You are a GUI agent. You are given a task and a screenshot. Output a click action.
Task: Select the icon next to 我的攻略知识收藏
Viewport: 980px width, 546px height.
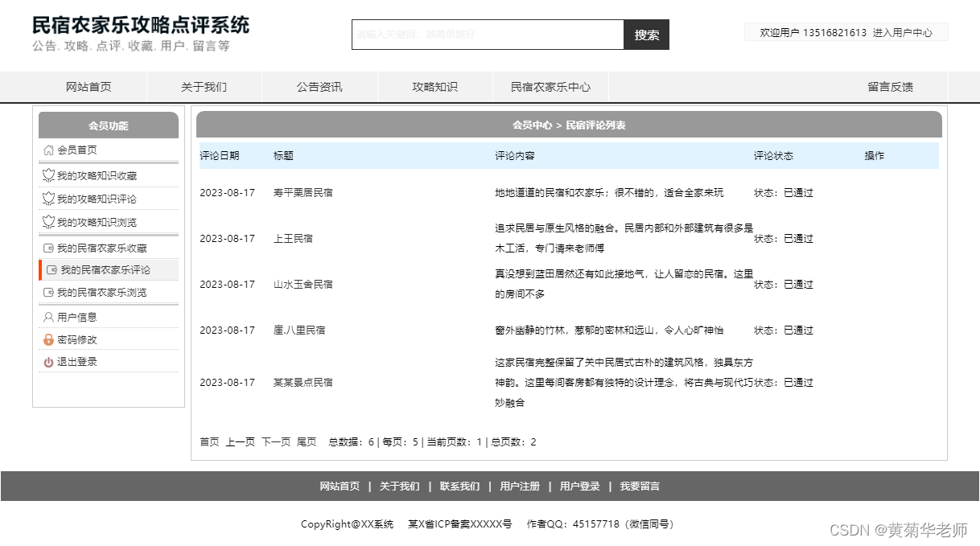(47, 175)
